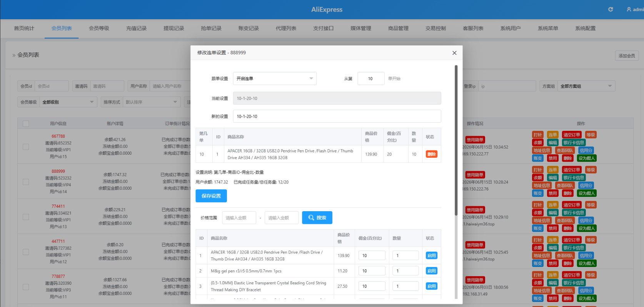Click the 新的设置 field with 10-1-20-10
Viewport: 644px width, 307px height.
337,116
